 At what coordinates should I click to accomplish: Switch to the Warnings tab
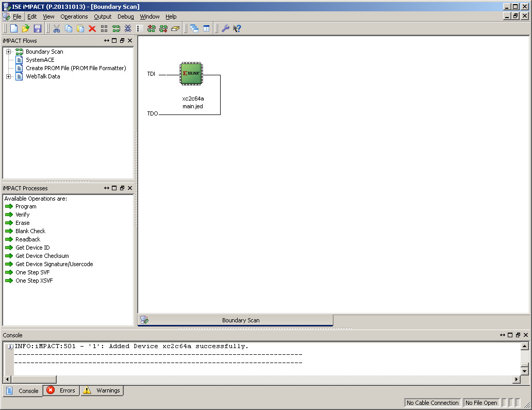102,390
